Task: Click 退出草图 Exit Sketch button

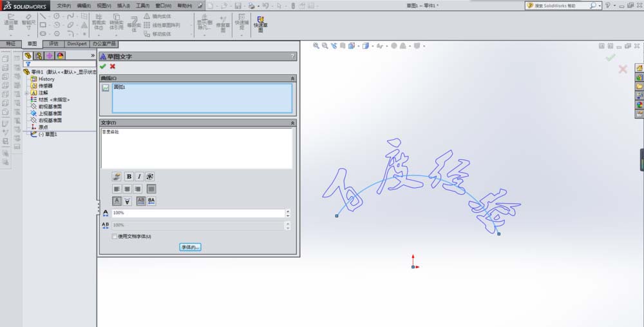Action: (x=11, y=21)
